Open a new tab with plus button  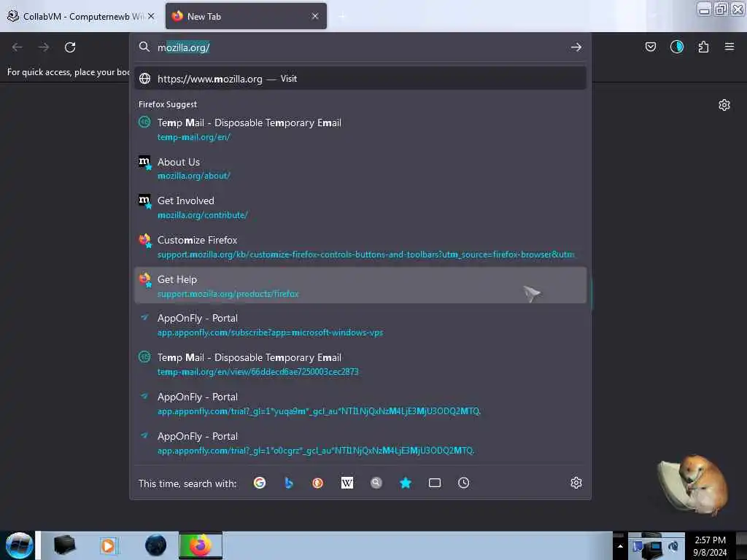[x=342, y=16]
